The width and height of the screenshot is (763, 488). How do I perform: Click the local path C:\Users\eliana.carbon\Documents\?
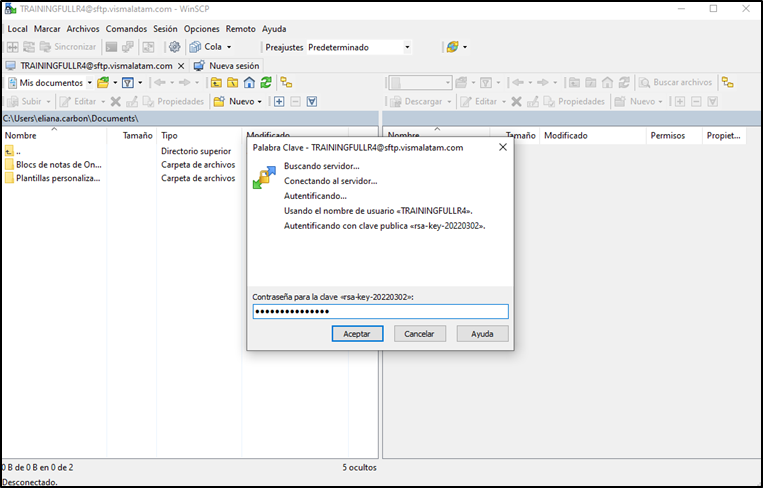click(x=71, y=118)
